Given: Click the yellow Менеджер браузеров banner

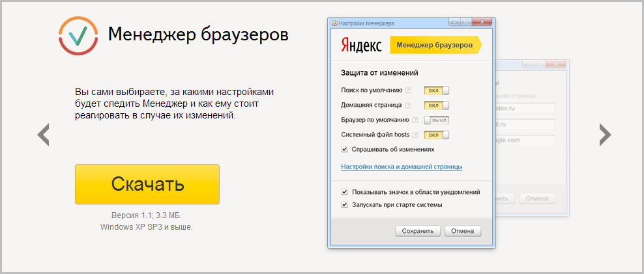Looking at the screenshot, I should pos(435,45).
